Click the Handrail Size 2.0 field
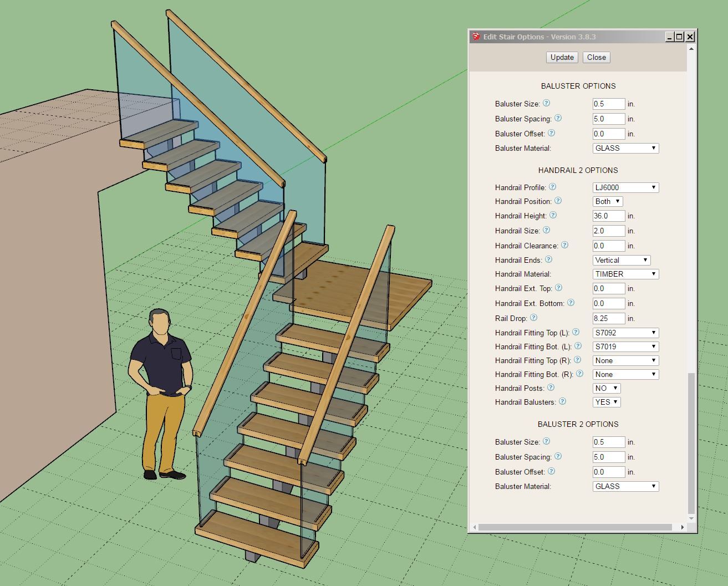The image size is (728, 586). point(609,231)
